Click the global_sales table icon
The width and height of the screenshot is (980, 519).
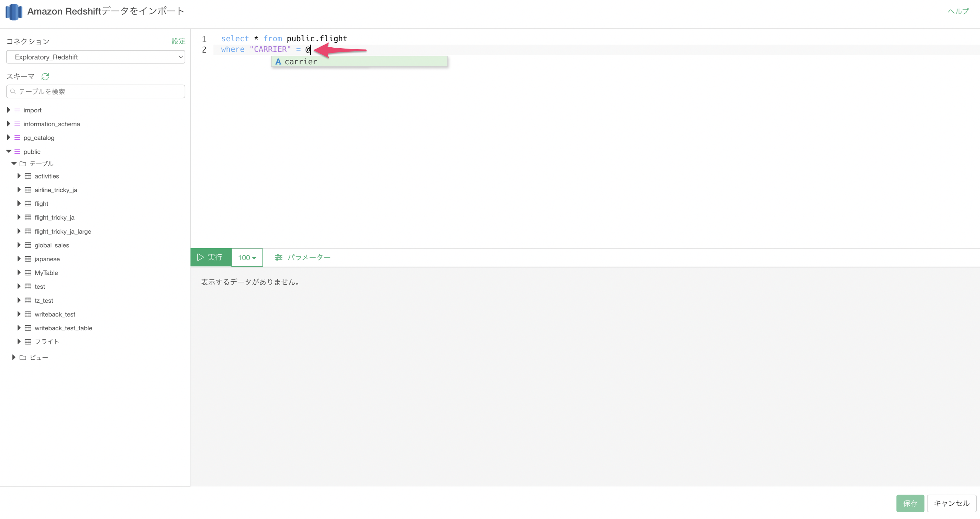click(x=28, y=245)
